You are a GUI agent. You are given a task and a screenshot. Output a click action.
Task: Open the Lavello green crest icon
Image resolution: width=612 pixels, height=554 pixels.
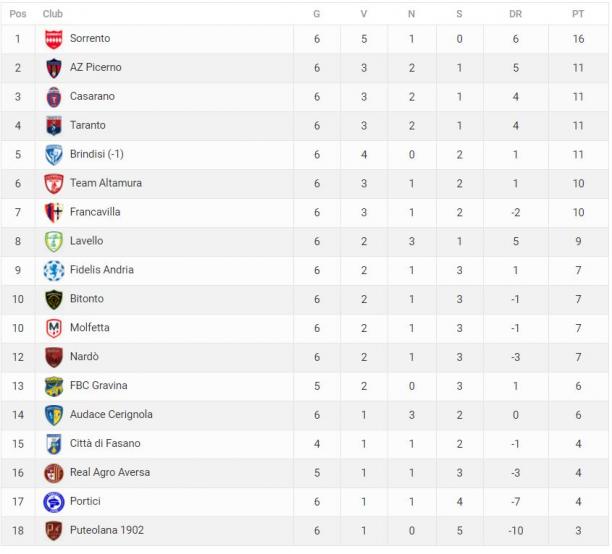tap(53, 241)
